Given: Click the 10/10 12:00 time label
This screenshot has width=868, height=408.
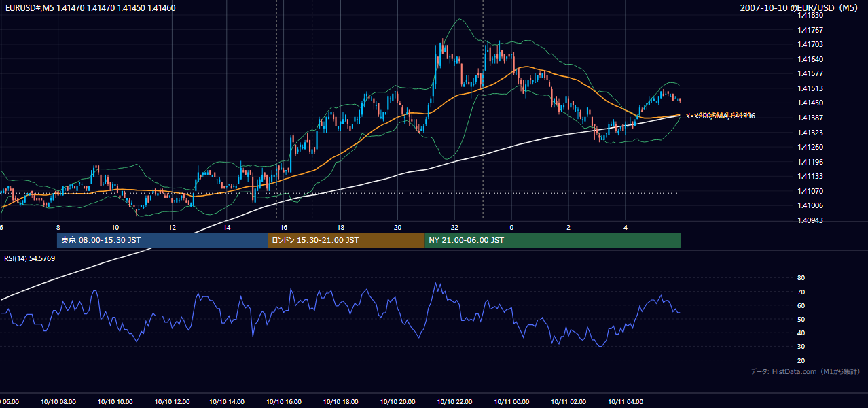Looking at the screenshot, I should pyautogui.click(x=172, y=402).
